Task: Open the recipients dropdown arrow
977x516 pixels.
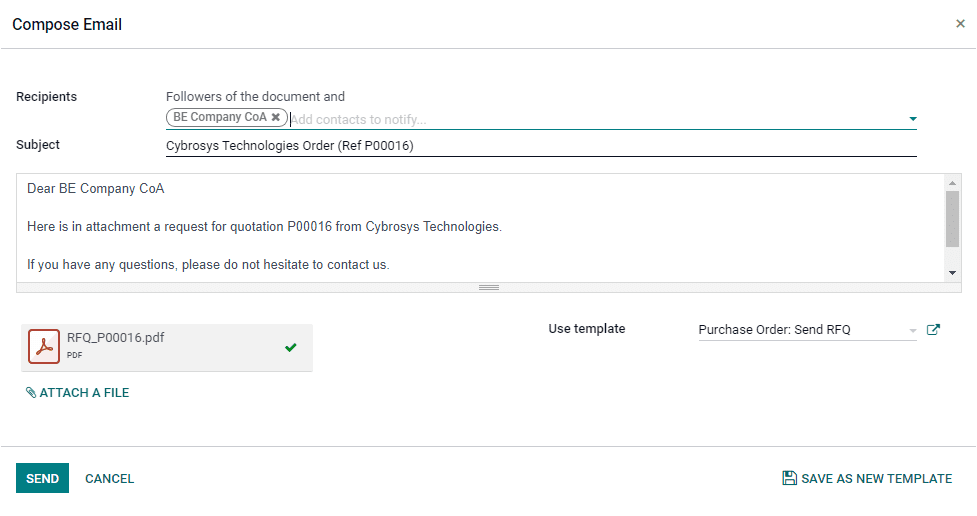Action: pyautogui.click(x=913, y=119)
